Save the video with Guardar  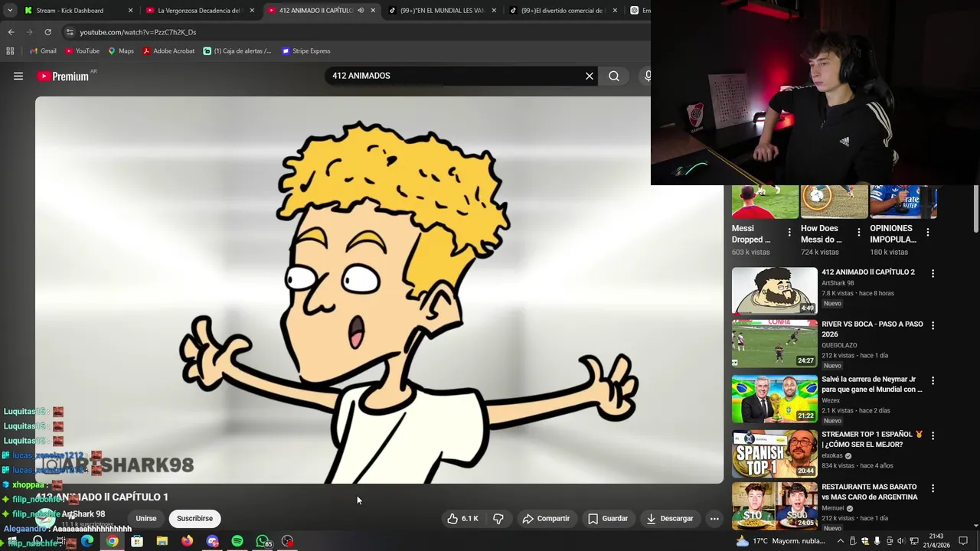click(x=608, y=518)
